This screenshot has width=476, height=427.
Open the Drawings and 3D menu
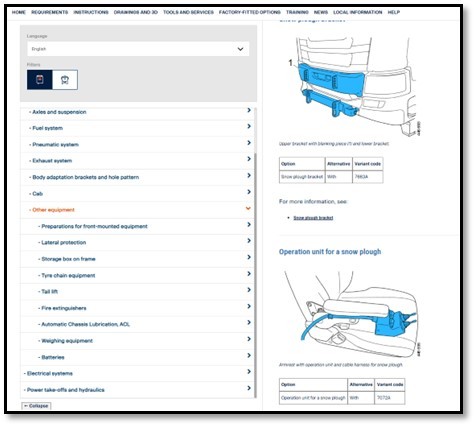point(136,12)
